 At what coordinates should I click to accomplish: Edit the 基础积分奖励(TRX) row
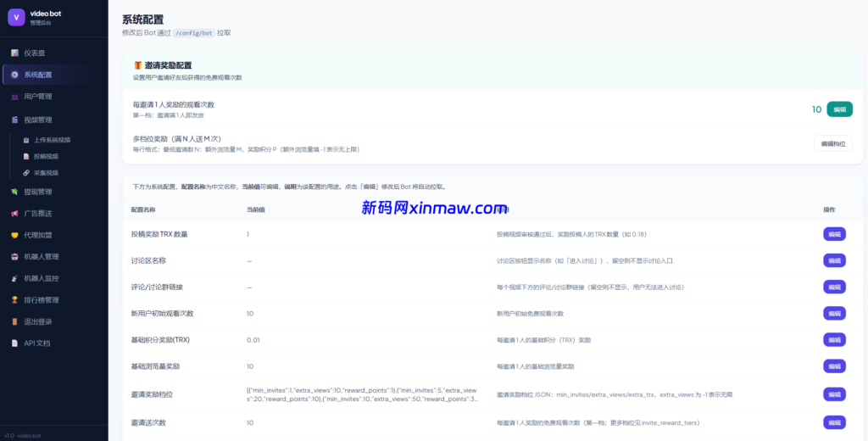click(x=834, y=339)
